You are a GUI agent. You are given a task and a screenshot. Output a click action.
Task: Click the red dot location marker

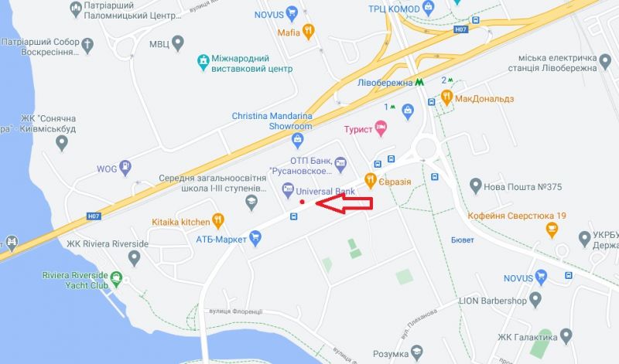pyautogui.click(x=302, y=202)
